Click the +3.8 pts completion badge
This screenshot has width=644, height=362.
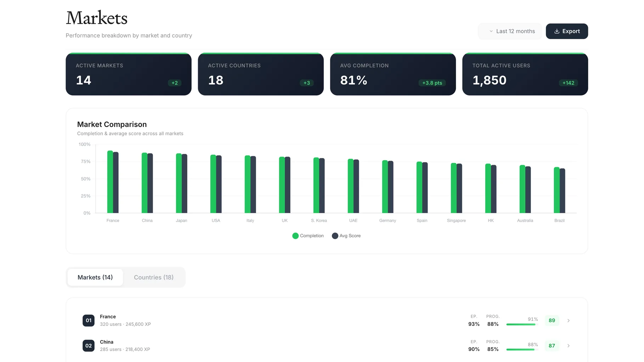tap(432, 83)
